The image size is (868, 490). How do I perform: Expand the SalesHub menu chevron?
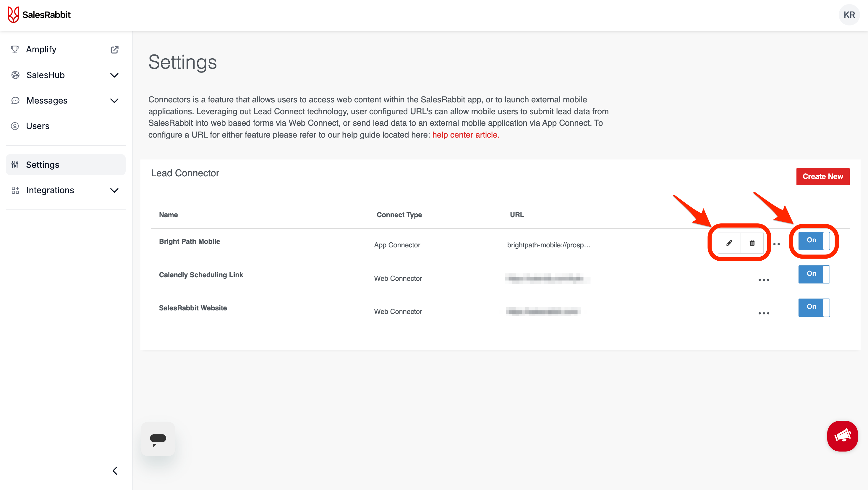pos(115,75)
